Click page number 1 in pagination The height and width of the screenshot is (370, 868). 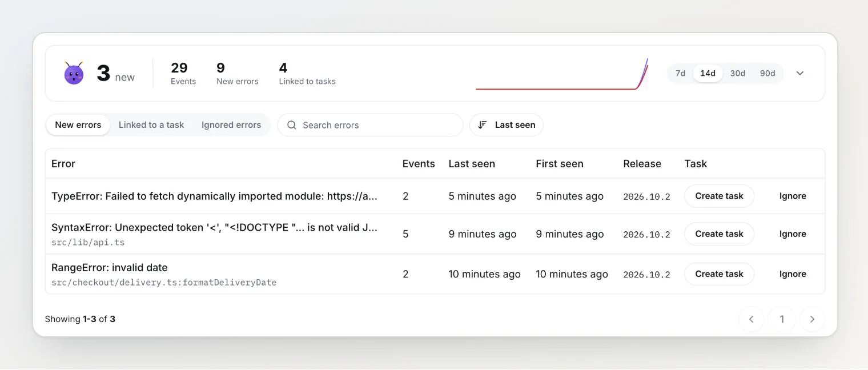(x=782, y=319)
